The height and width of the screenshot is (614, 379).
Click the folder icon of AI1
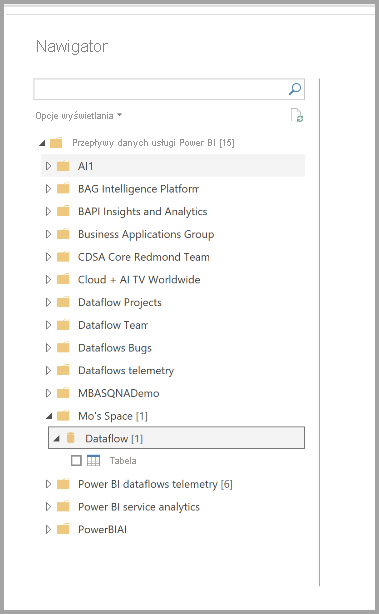coord(63,166)
